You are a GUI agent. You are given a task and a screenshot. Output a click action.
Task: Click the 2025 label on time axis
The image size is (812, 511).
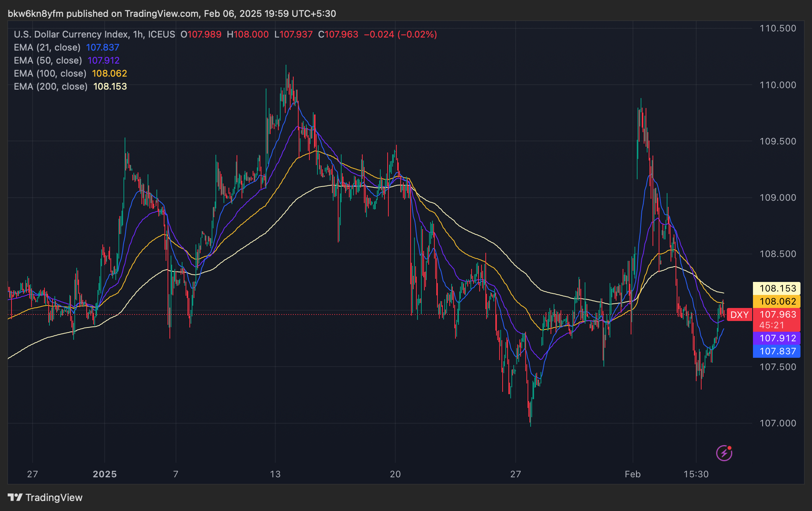[105, 474]
